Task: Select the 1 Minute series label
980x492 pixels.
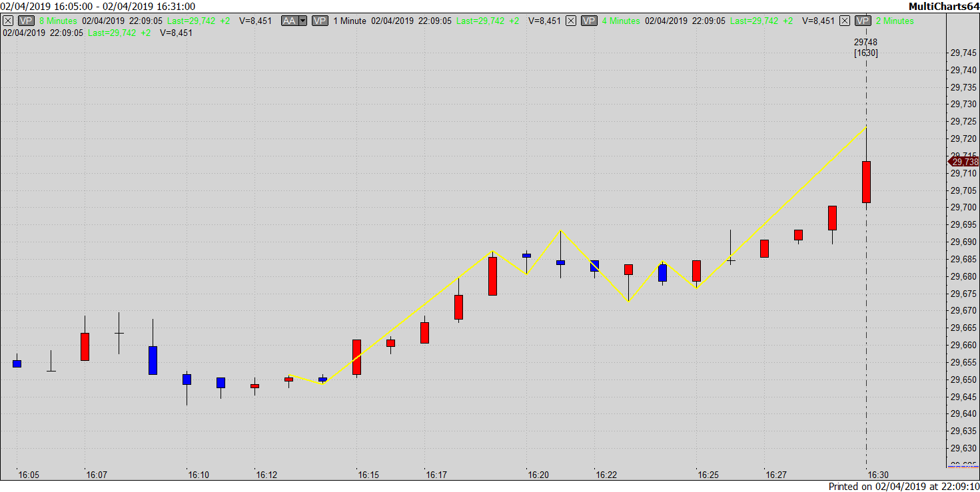Action: click(350, 21)
